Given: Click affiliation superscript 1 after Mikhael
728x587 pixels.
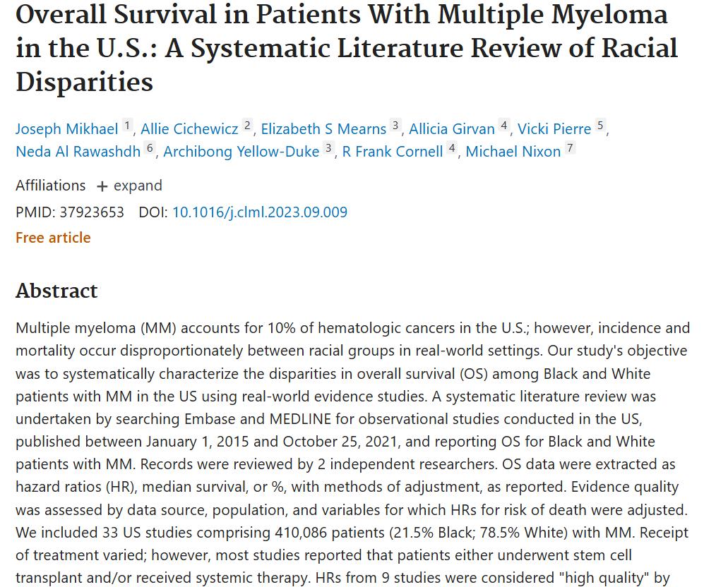Looking at the screenshot, I should click(127, 126).
